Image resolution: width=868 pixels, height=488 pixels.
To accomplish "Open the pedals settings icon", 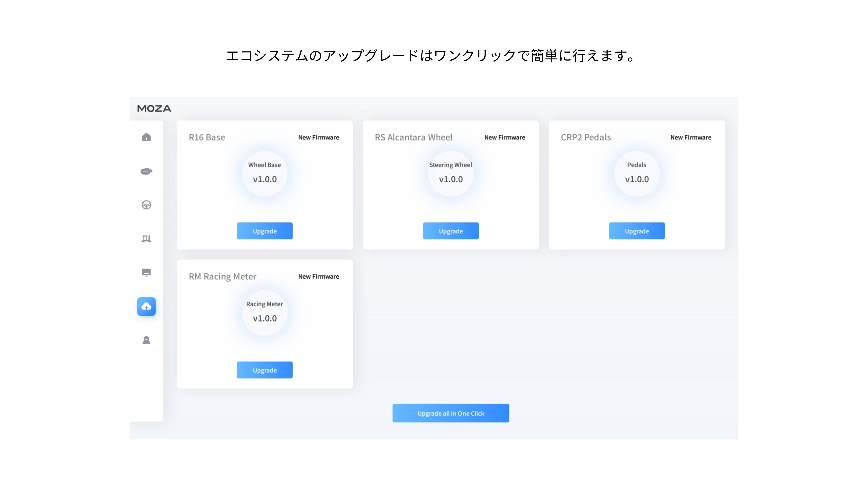I will [x=146, y=239].
